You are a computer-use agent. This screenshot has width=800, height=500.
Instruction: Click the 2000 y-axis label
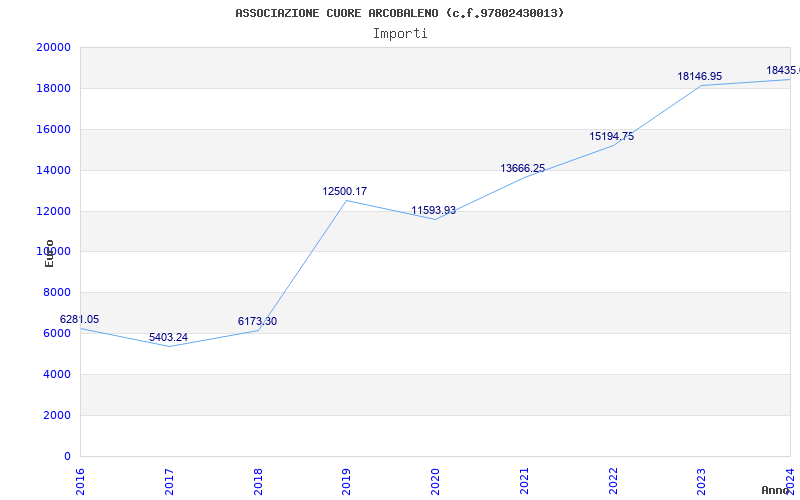(56, 415)
